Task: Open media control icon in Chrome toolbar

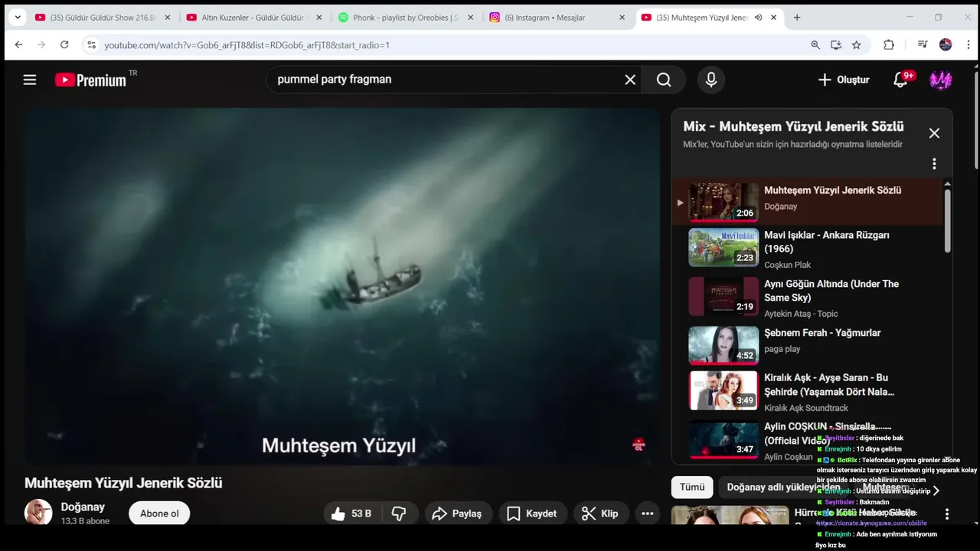Action: [923, 45]
